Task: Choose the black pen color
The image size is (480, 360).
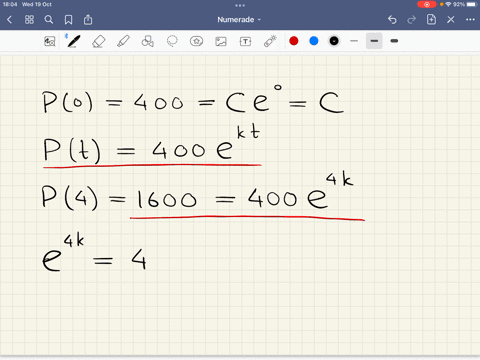Action: [334, 41]
